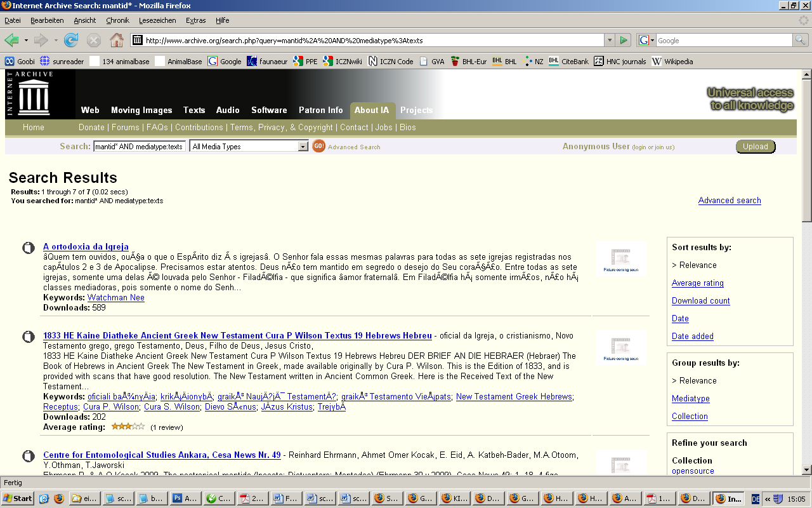The image size is (812, 508).
Task: Click the thumbnail for A ortodoxia da Igreja
Action: coord(621,258)
